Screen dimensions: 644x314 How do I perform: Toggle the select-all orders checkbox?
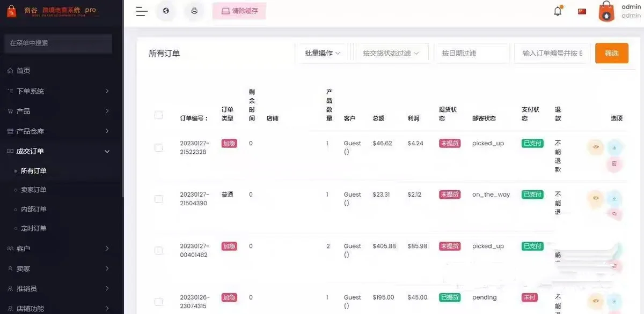(x=158, y=115)
